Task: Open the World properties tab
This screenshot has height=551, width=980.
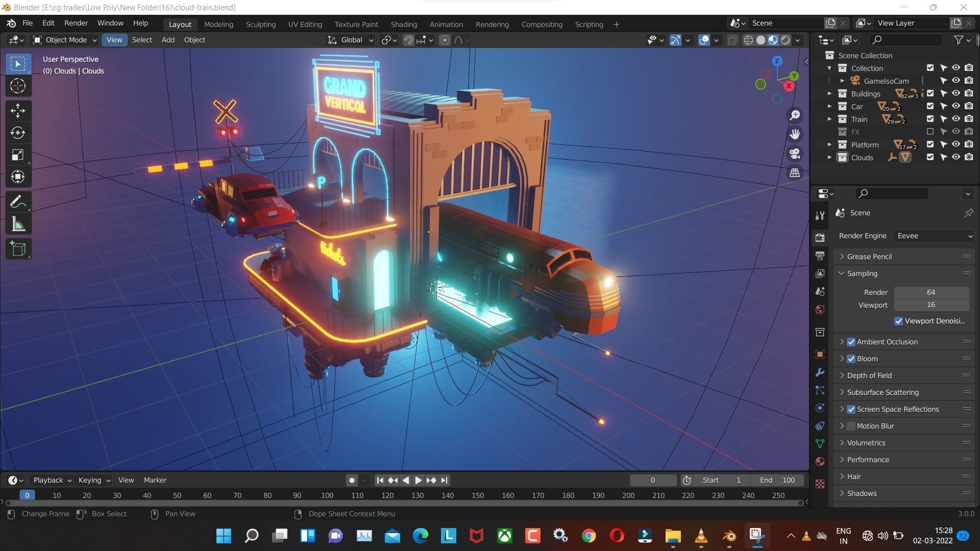Action: [820, 310]
